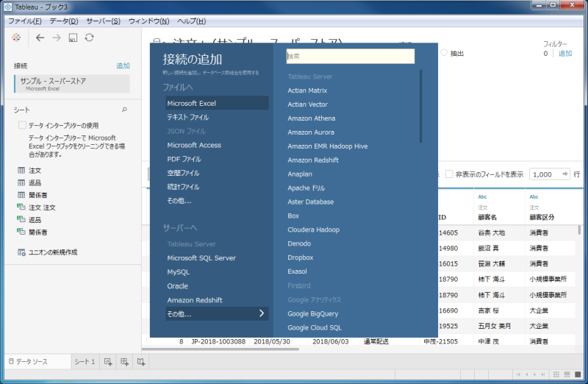Viewport: 588px width, 384px height.
Task: Select Anaplan connector
Action: point(300,174)
